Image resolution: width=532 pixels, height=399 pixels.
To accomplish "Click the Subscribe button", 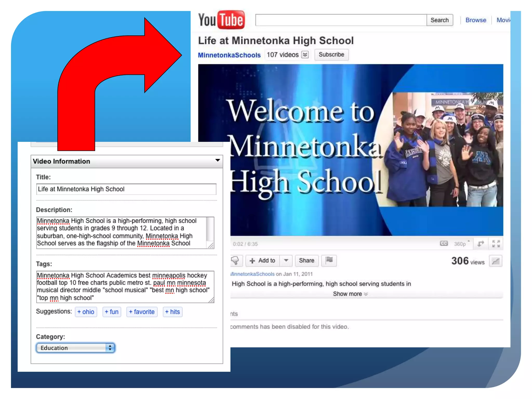I will pyautogui.click(x=331, y=55).
